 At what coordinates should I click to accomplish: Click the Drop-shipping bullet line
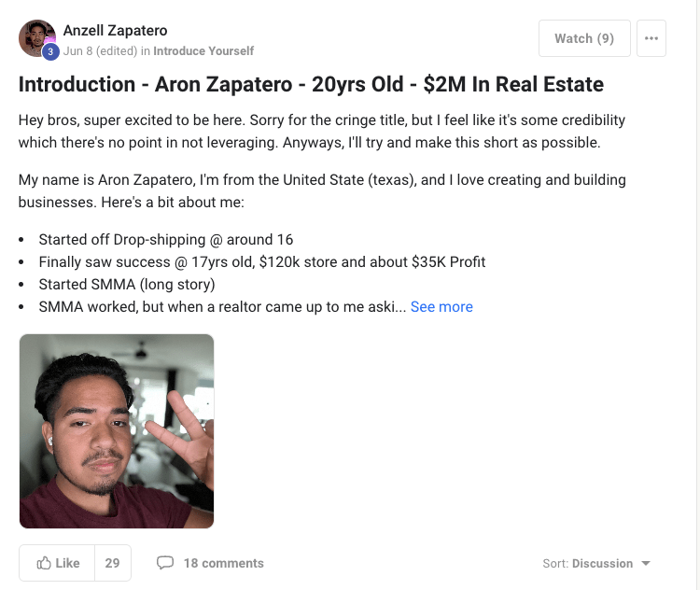coord(166,240)
